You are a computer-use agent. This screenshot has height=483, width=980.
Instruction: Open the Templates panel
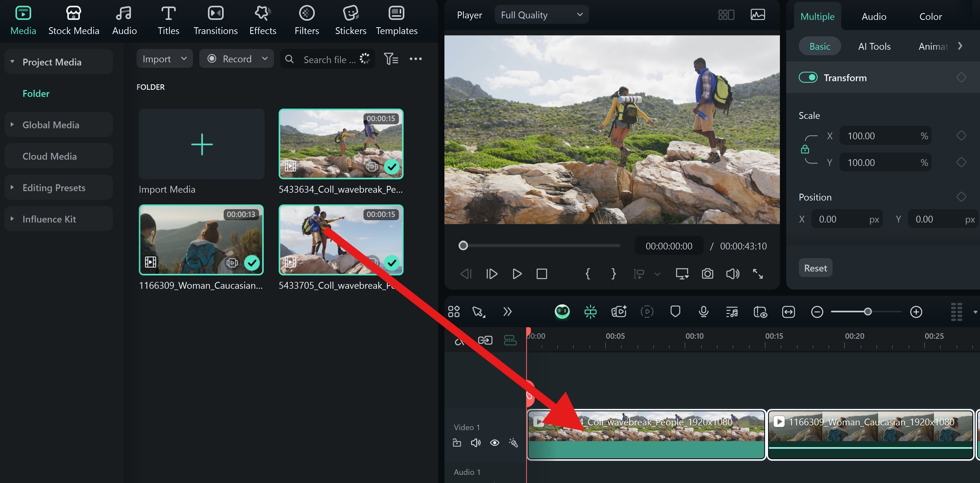397,20
